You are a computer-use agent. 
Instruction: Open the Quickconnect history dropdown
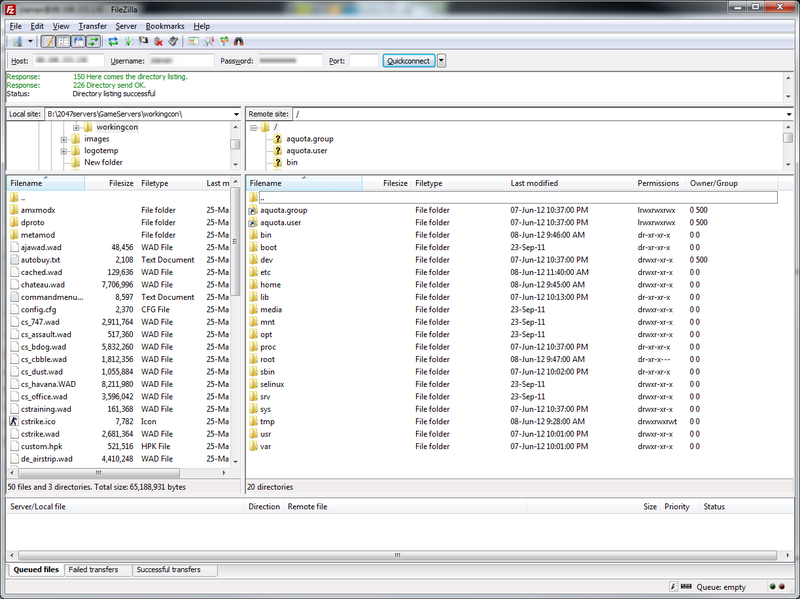pos(441,61)
